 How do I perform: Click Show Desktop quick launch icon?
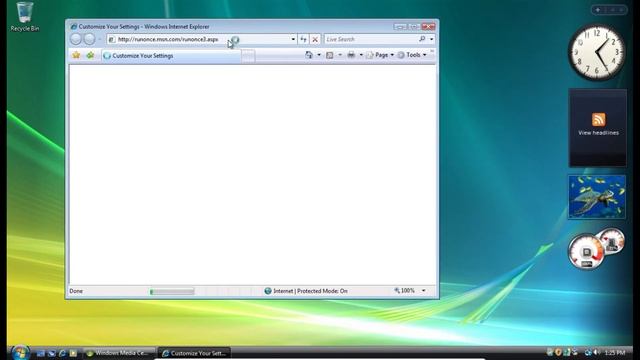click(x=40, y=353)
